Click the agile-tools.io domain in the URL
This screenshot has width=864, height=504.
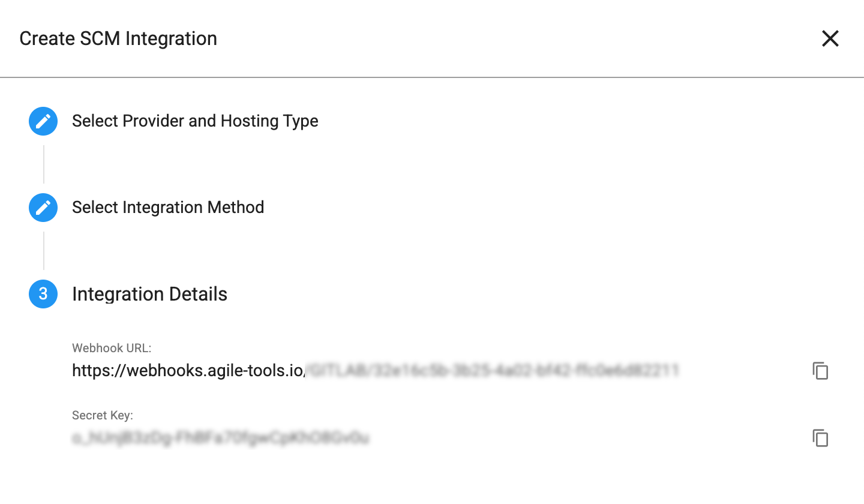coord(247,370)
